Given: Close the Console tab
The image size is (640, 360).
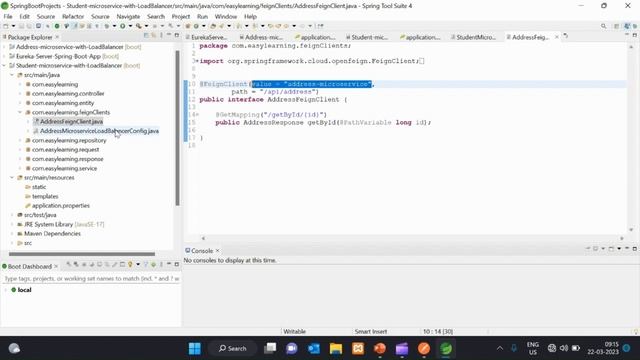Looking at the screenshot, I should [218, 251].
